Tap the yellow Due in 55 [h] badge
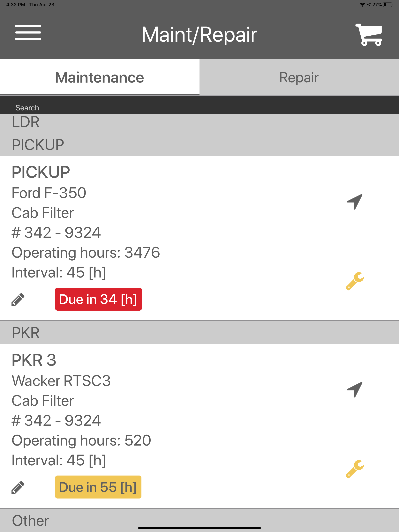Image resolution: width=399 pixels, height=532 pixels. click(98, 487)
